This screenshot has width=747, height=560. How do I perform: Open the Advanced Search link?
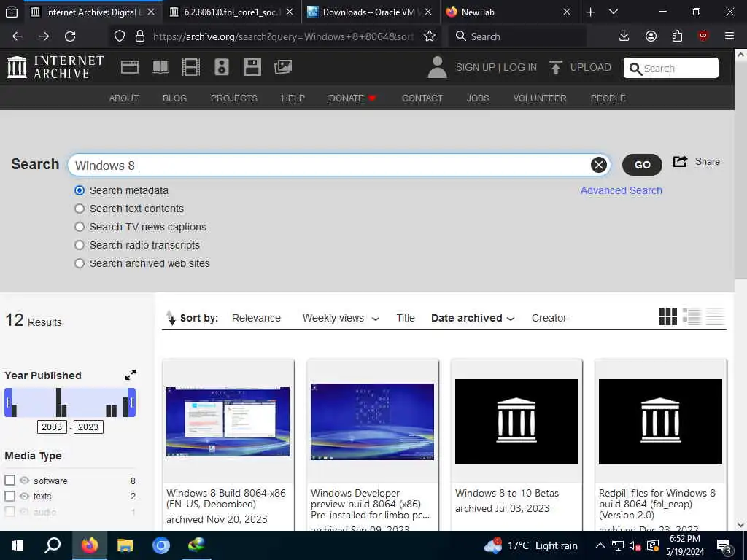tap(622, 190)
